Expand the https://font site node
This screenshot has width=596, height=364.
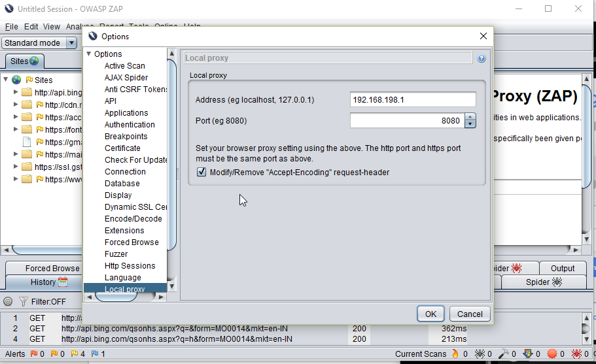(16, 129)
